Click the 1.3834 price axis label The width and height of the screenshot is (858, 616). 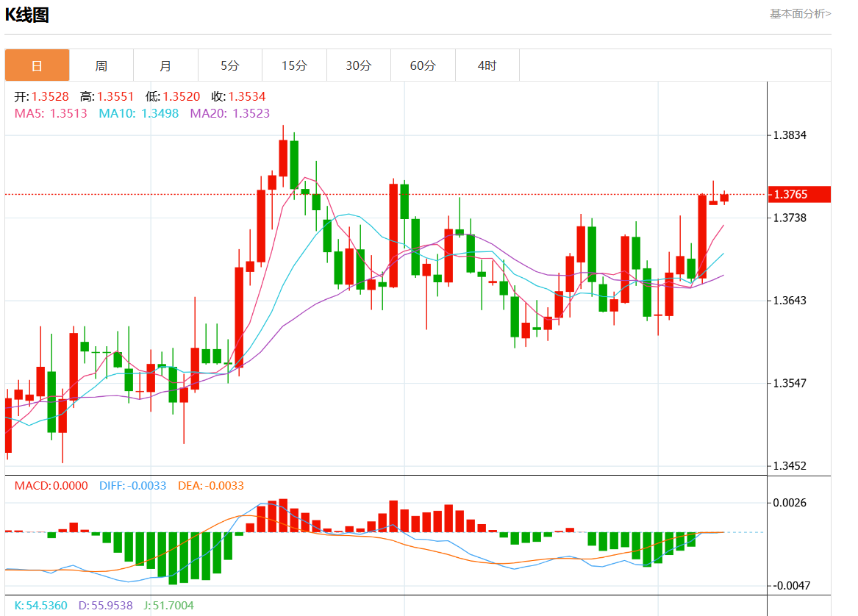(790, 135)
